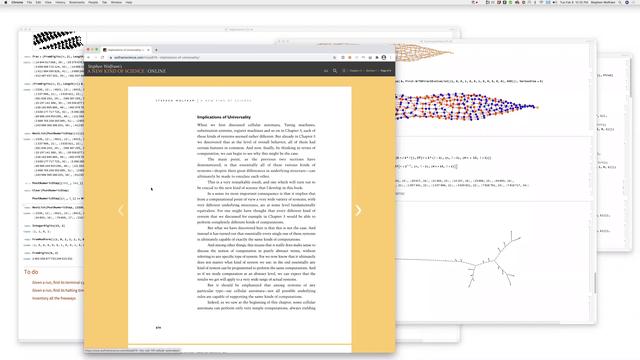Go to the previous book page arrow
Viewport: 640px width, 360px height.
click(x=121, y=210)
